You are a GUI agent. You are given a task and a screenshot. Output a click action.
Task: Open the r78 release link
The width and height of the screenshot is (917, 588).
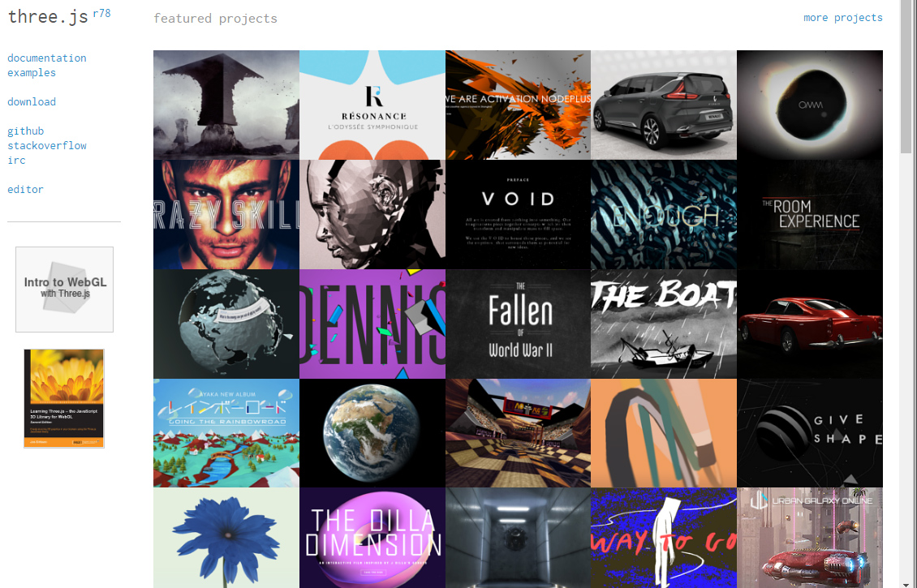tap(101, 13)
